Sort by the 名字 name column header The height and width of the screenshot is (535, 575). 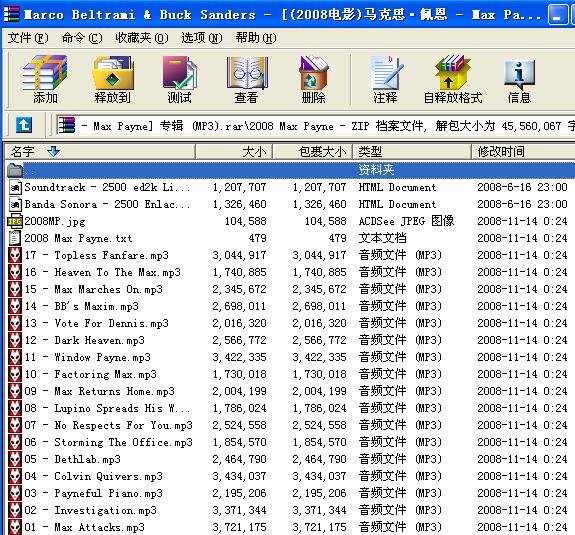point(100,151)
